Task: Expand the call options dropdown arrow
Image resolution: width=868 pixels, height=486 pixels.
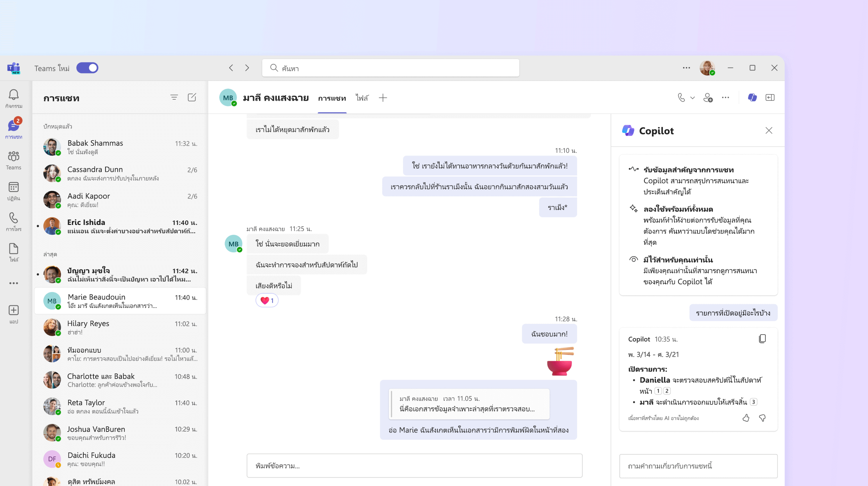Action: click(693, 98)
